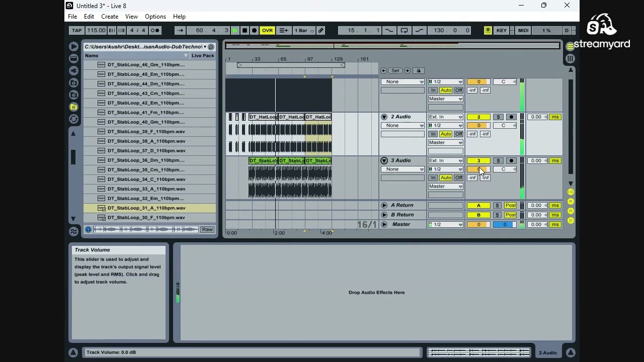Click the Raw preview button
This screenshot has width=644, height=362.
207,230
